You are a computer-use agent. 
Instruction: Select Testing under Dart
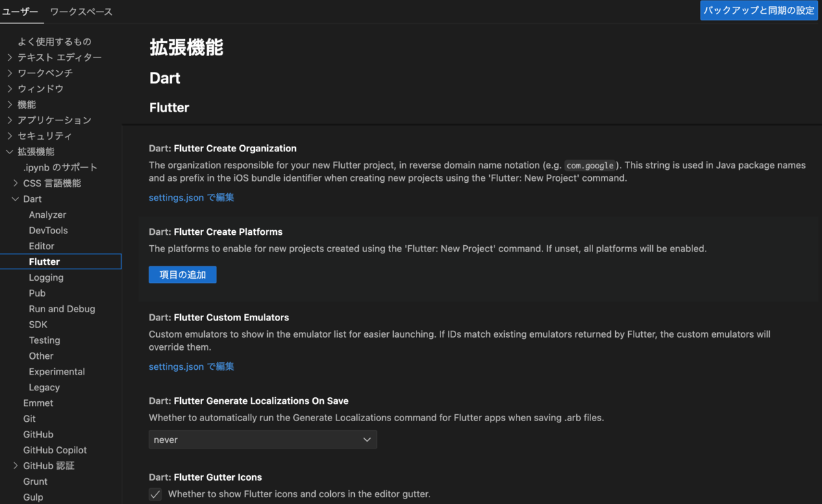45,340
